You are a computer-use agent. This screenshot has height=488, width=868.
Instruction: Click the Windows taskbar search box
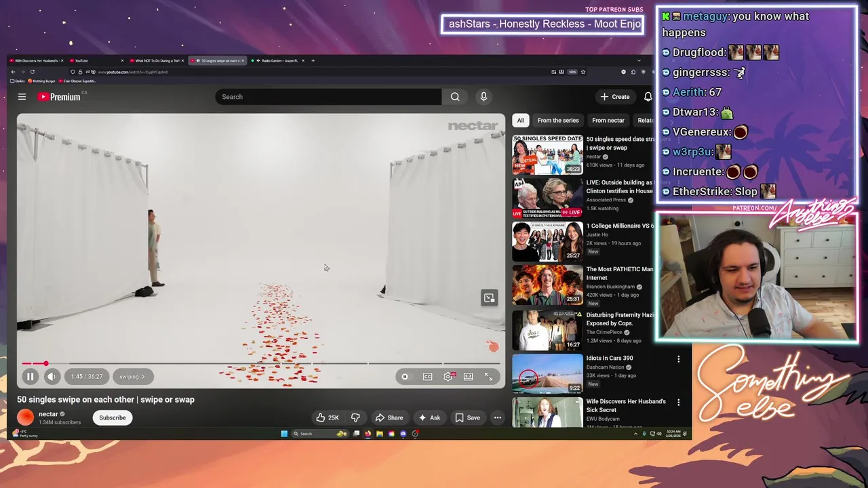319,434
